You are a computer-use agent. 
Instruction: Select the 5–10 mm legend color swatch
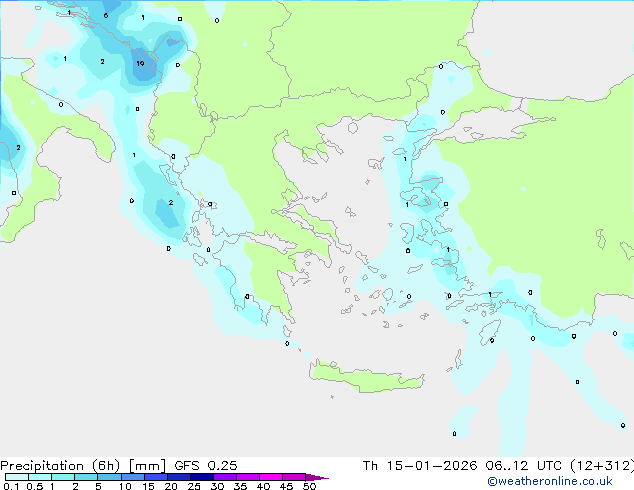coord(109,477)
